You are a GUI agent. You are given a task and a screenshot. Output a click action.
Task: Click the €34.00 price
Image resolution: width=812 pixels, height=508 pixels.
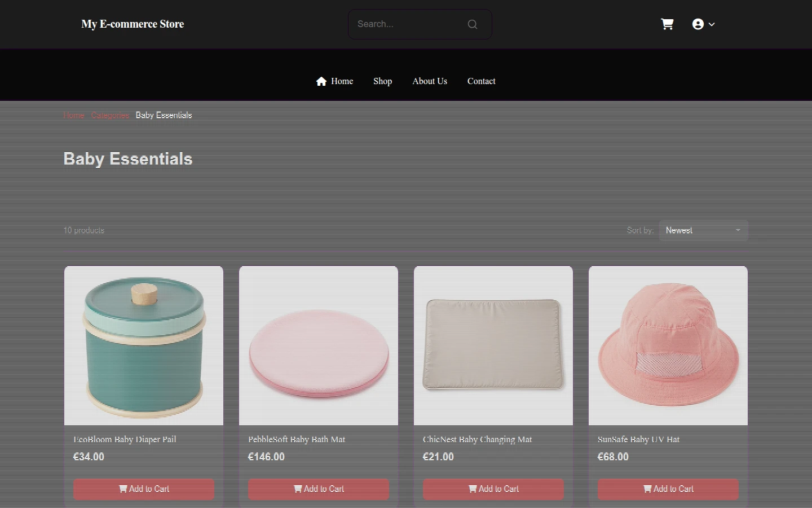[x=89, y=457]
